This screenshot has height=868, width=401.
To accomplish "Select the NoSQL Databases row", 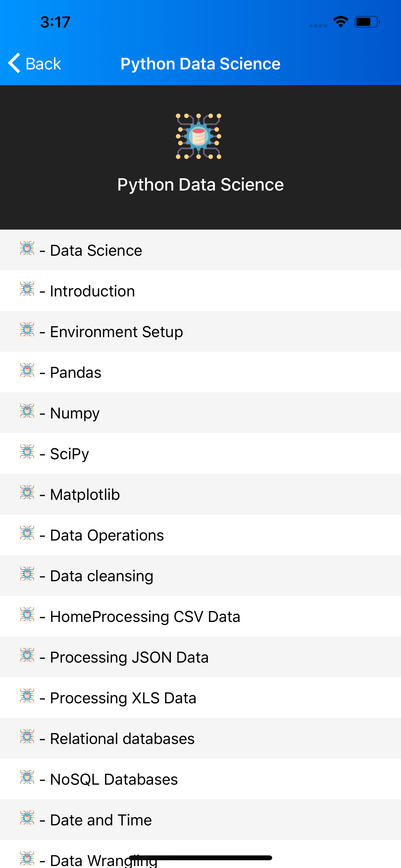I will click(x=114, y=779).
